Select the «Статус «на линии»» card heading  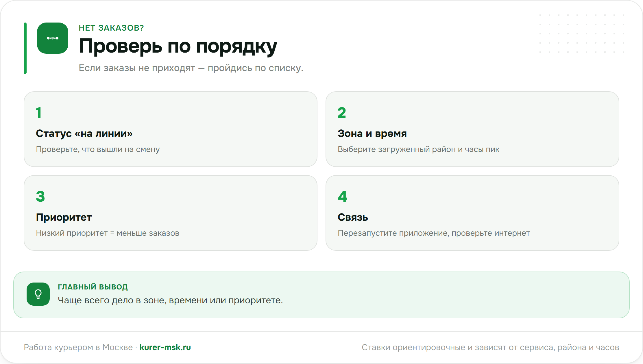pyautogui.click(x=84, y=133)
